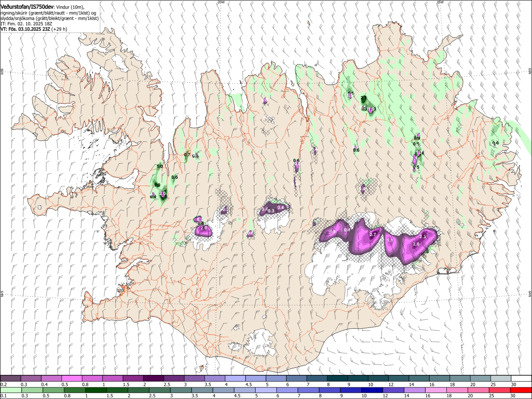Click the '(+29 h)' forecast offset text
This screenshot has height=399, width=532.
(59, 30)
